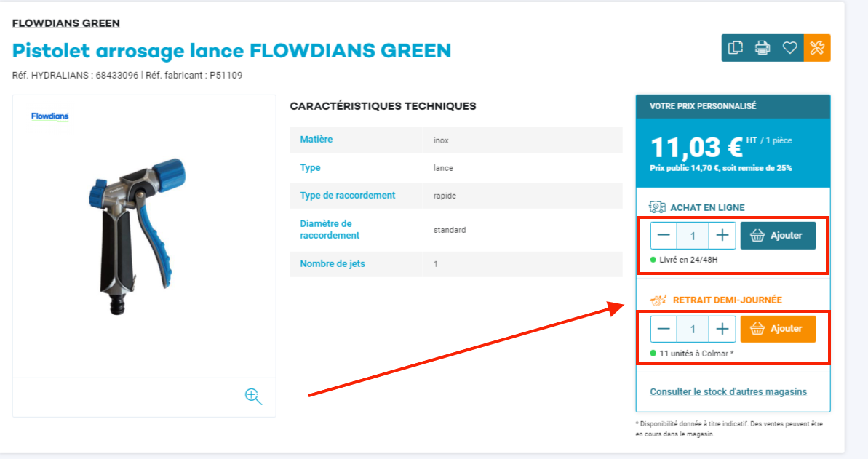Click the half-day pickup quantity field
Image resolution: width=868 pixels, height=459 pixels.
click(x=693, y=330)
